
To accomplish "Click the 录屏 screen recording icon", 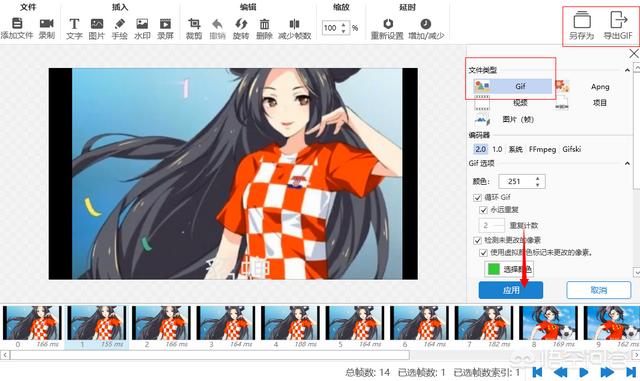I will pos(165,24).
